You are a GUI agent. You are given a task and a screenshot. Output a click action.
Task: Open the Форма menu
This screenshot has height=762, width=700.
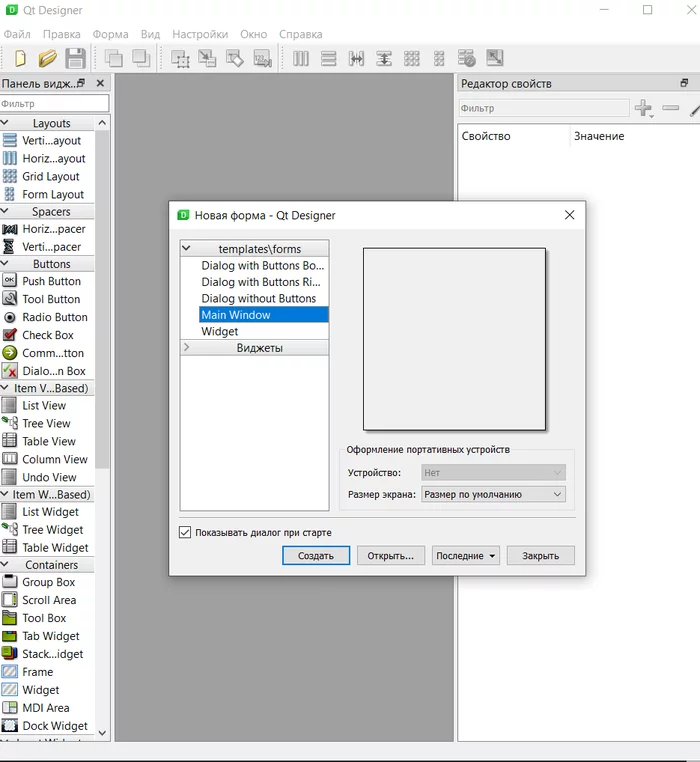coord(110,34)
